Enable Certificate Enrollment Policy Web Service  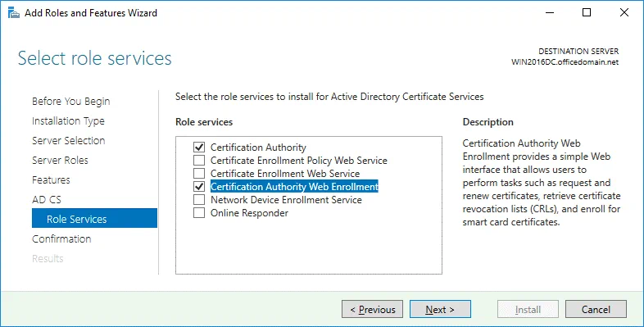point(199,160)
